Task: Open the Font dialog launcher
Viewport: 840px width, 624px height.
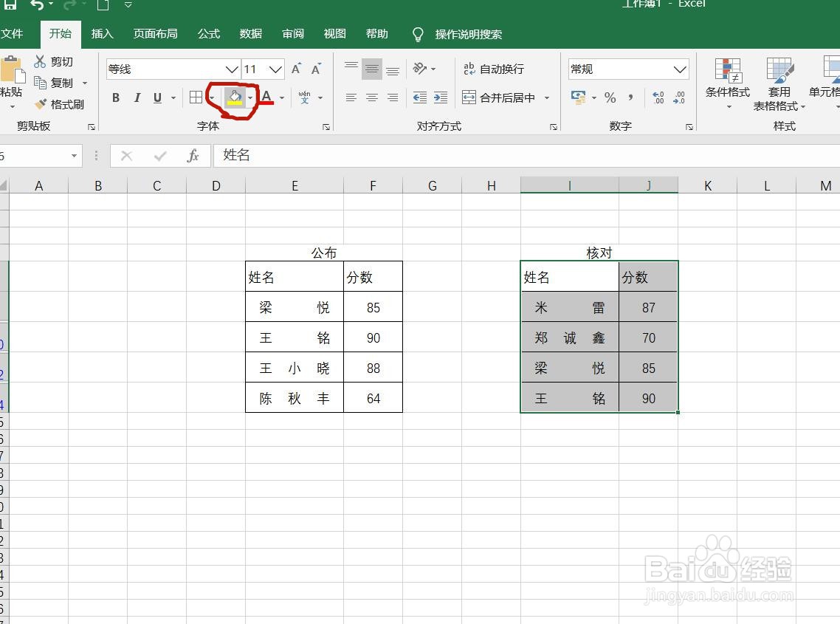Action: point(326,127)
